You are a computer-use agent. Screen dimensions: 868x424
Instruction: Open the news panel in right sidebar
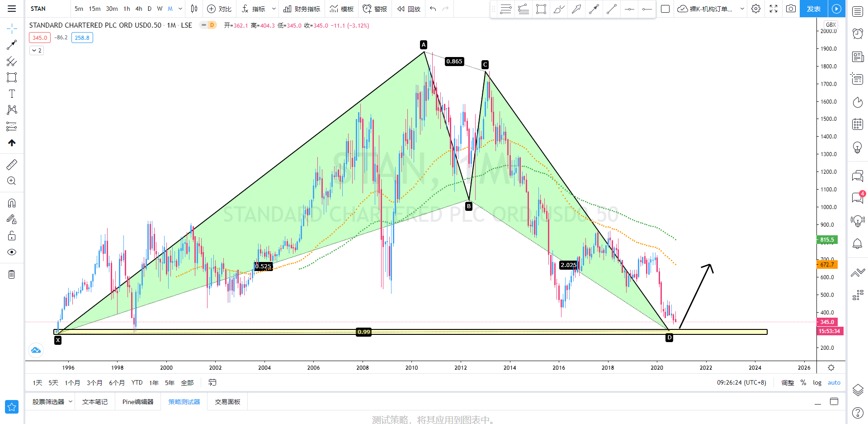point(858,57)
